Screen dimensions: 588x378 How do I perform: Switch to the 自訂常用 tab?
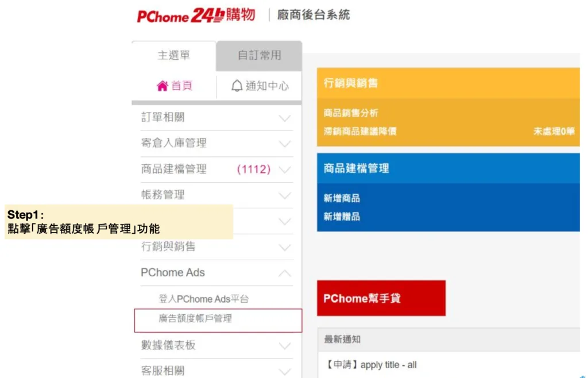259,56
